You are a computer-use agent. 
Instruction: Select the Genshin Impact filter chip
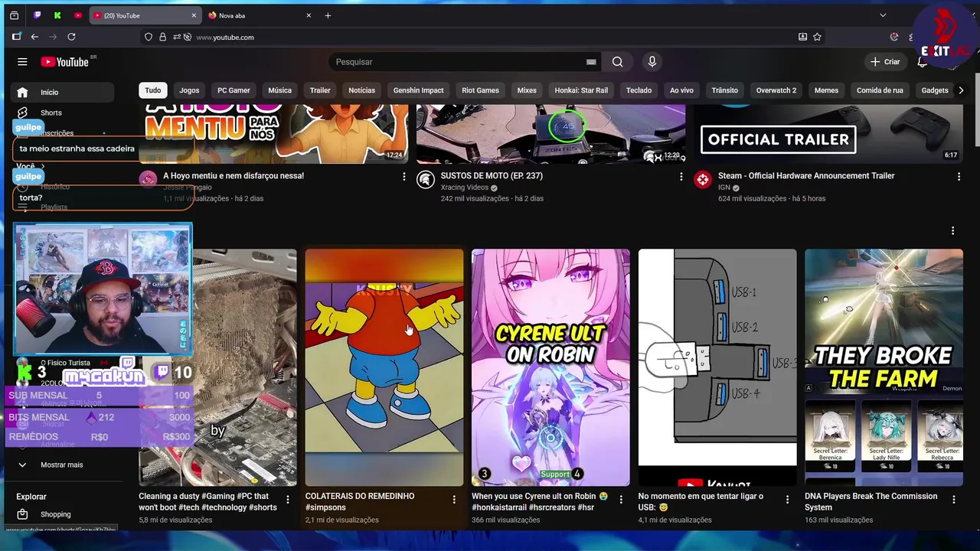418,90
